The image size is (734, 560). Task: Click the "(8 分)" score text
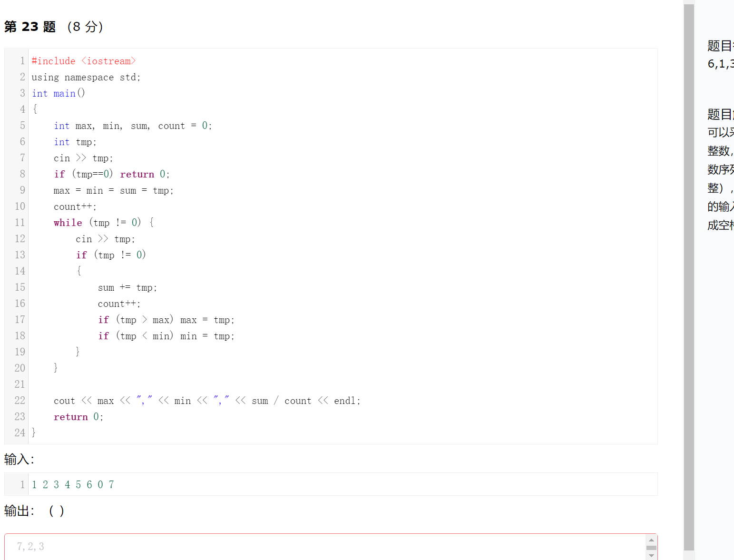coord(85,27)
